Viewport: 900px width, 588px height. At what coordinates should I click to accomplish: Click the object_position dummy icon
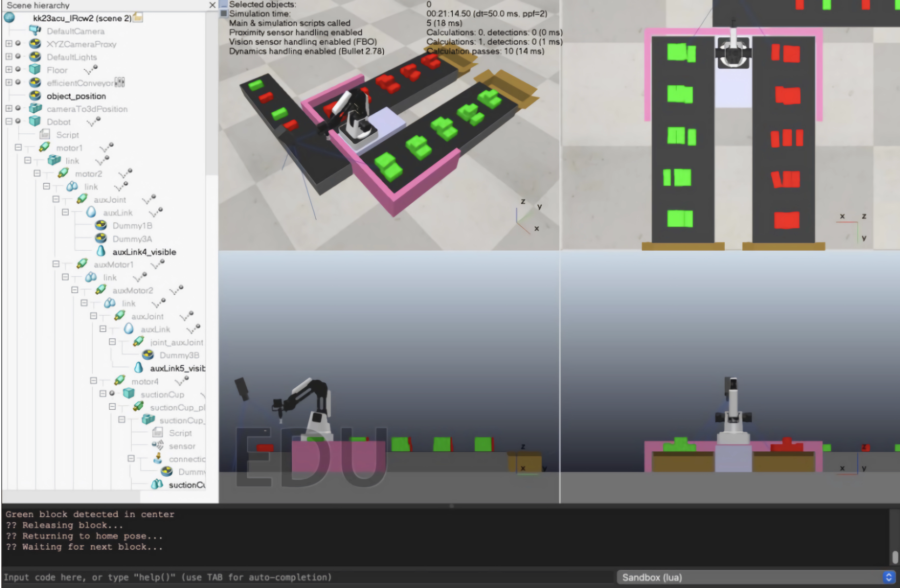point(35,96)
